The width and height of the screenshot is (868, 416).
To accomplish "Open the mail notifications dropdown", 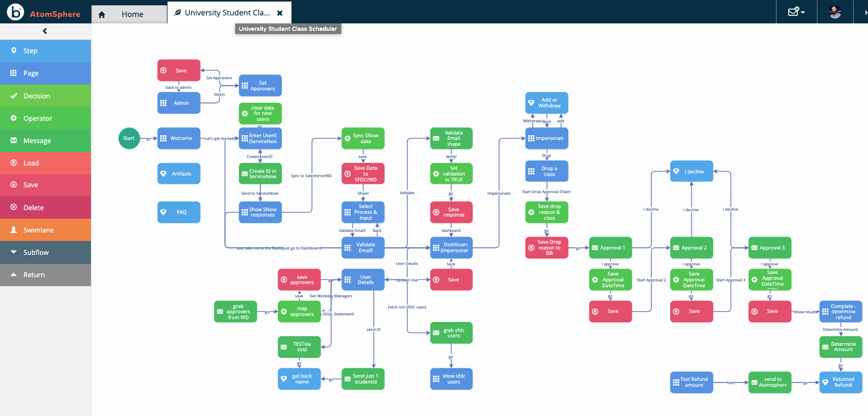I will point(796,12).
